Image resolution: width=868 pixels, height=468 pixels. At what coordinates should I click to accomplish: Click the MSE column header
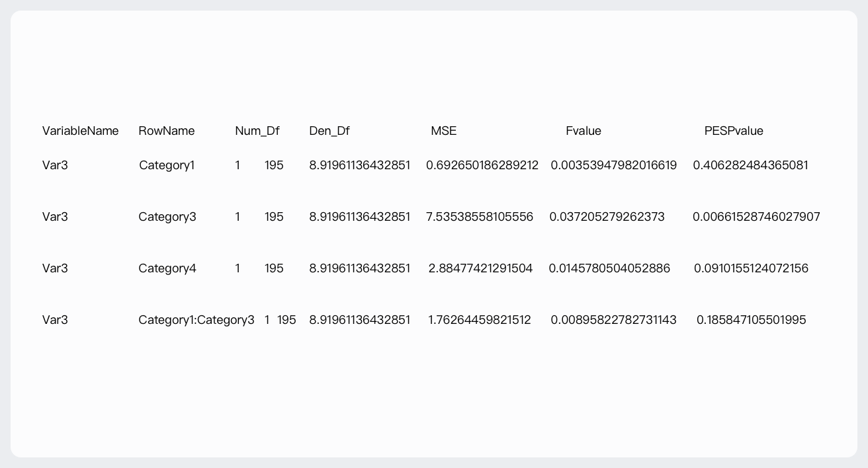click(x=443, y=131)
